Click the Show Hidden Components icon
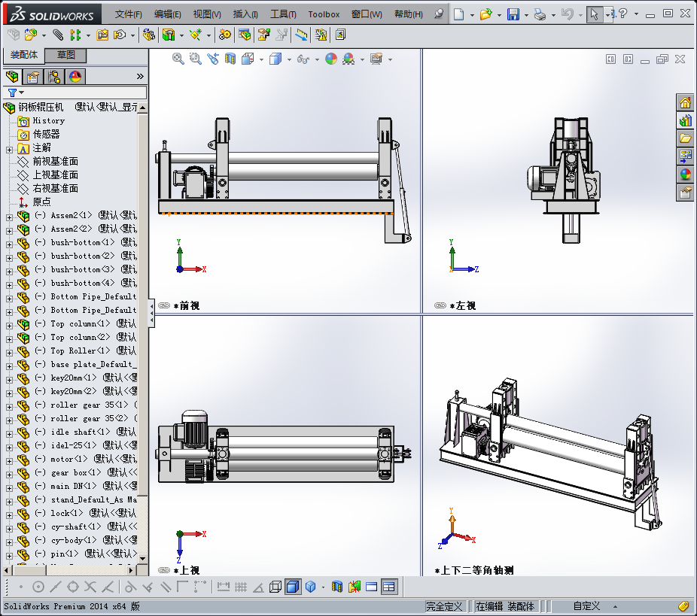Viewport: 697px width, 616px height. tap(149, 34)
